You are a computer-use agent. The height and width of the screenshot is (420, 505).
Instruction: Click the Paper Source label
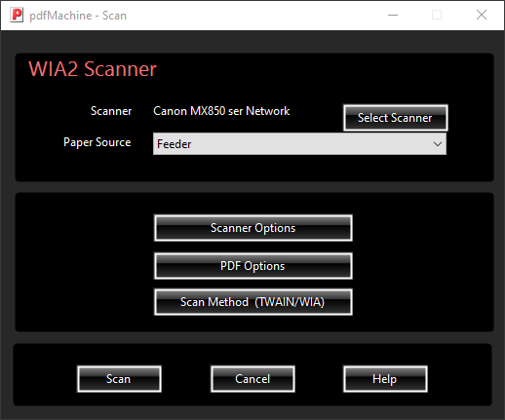click(x=97, y=142)
